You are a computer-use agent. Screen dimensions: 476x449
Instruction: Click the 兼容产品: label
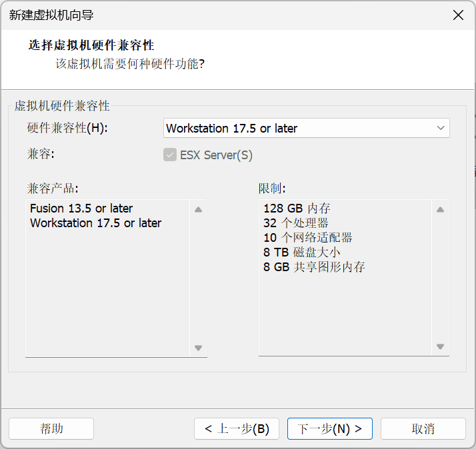[53, 189]
